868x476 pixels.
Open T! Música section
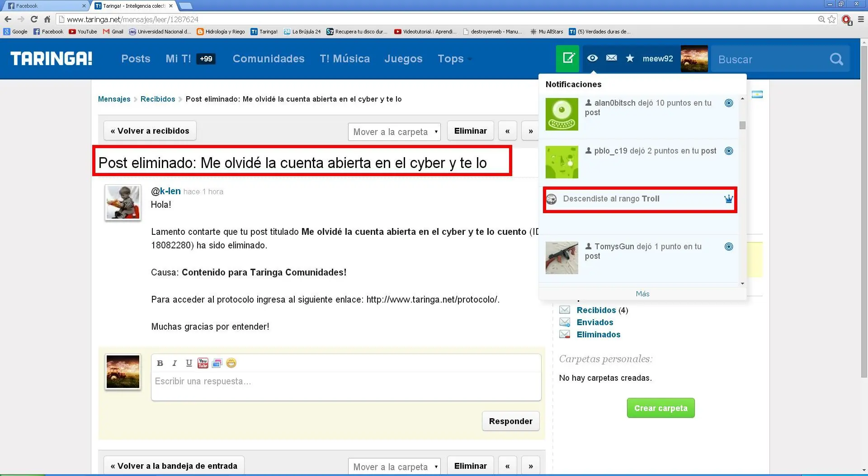[344, 59]
